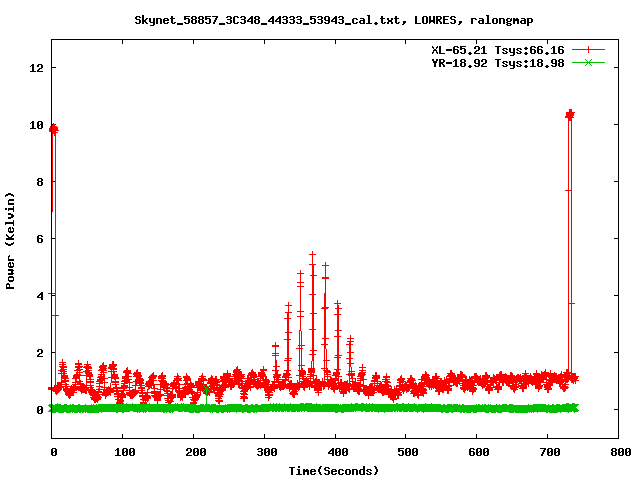Screen dimensions: 640x480
Task: Click the green YR legend line sample
Action: (588, 62)
